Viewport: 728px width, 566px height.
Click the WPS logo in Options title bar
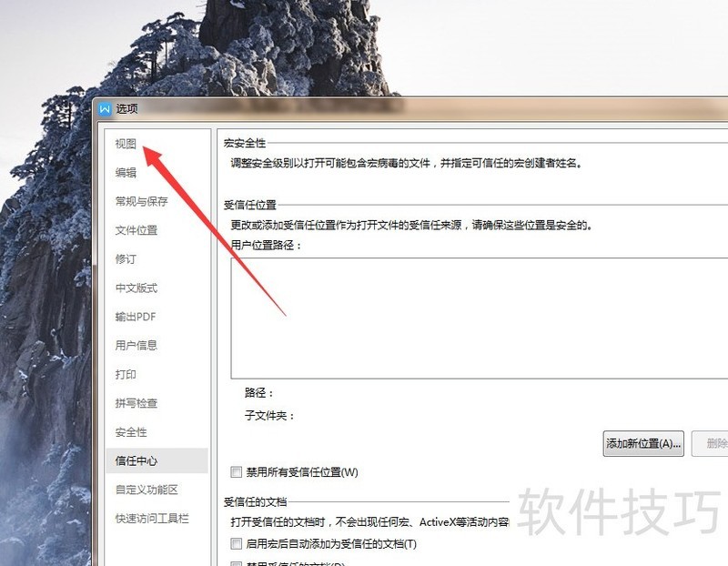[x=105, y=109]
